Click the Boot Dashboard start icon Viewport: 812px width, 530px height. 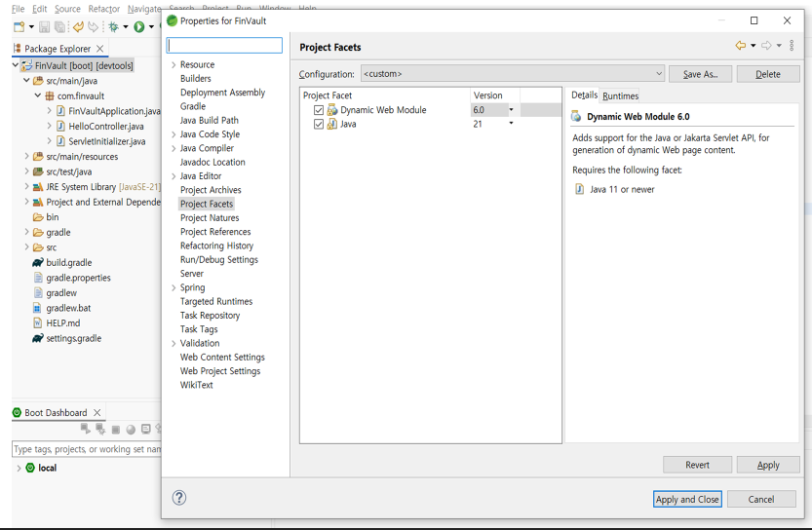[x=86, y=429]
